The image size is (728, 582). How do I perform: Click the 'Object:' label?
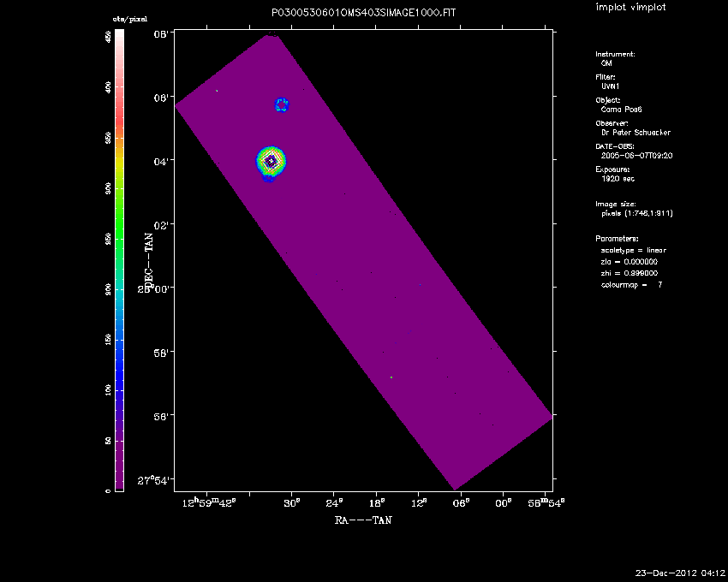click(608, 100)
